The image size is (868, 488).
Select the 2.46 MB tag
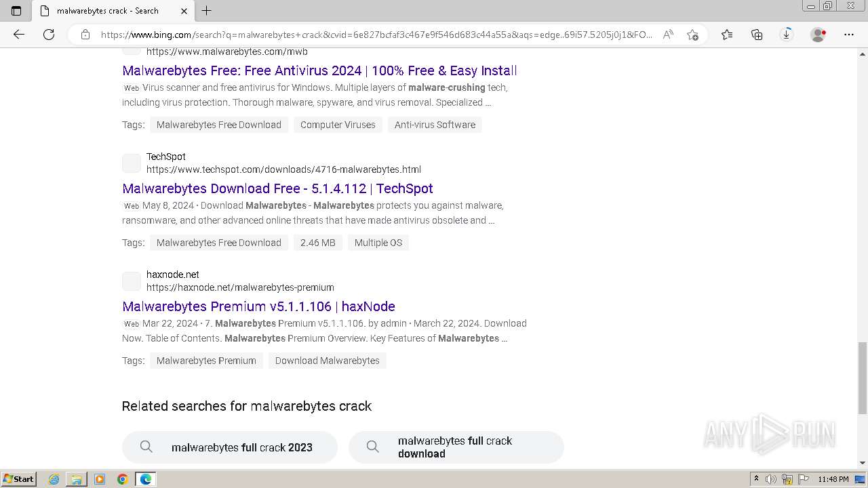[318, 243]
